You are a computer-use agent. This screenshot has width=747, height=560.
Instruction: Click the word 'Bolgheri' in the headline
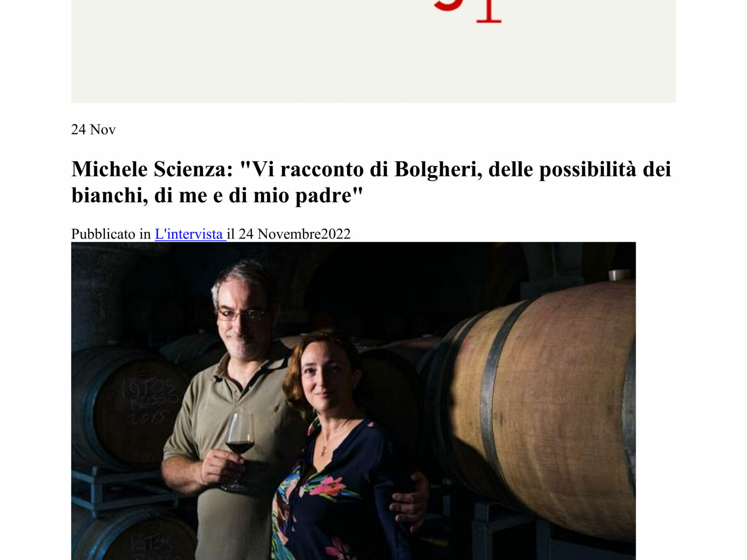438,169
